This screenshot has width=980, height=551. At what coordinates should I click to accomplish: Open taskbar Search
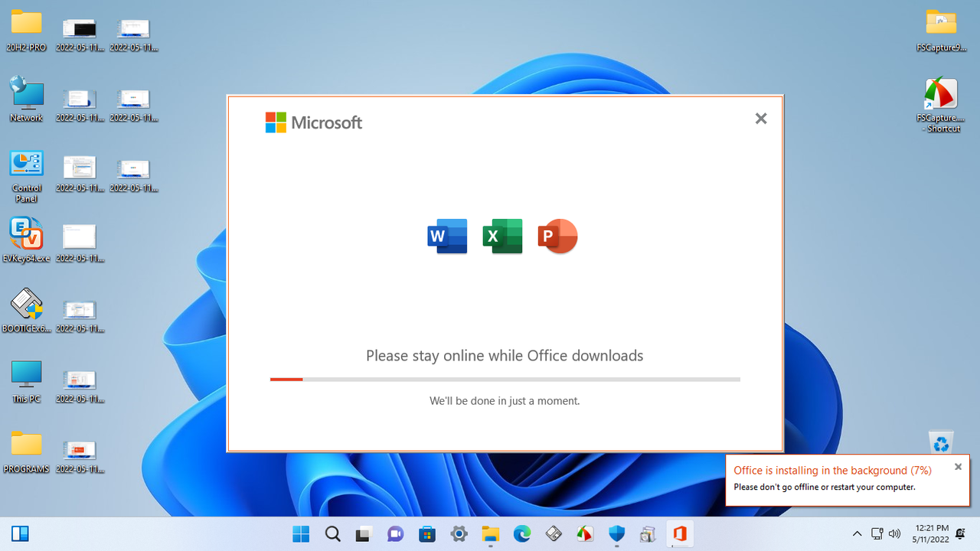(x=332, y=534)
